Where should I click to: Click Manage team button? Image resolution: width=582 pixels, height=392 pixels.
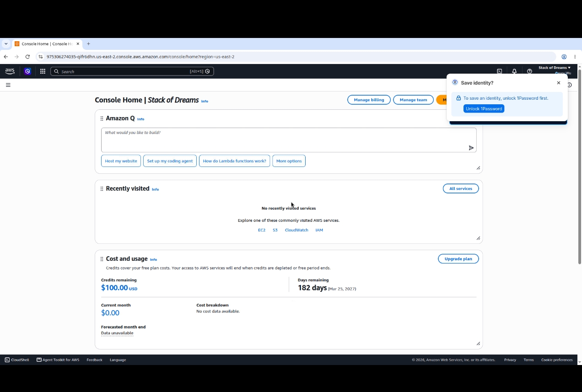(413, 100)
